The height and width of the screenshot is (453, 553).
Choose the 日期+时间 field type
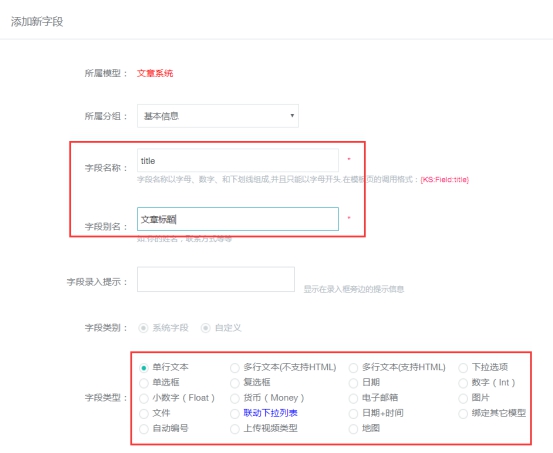tap(353, 413)
